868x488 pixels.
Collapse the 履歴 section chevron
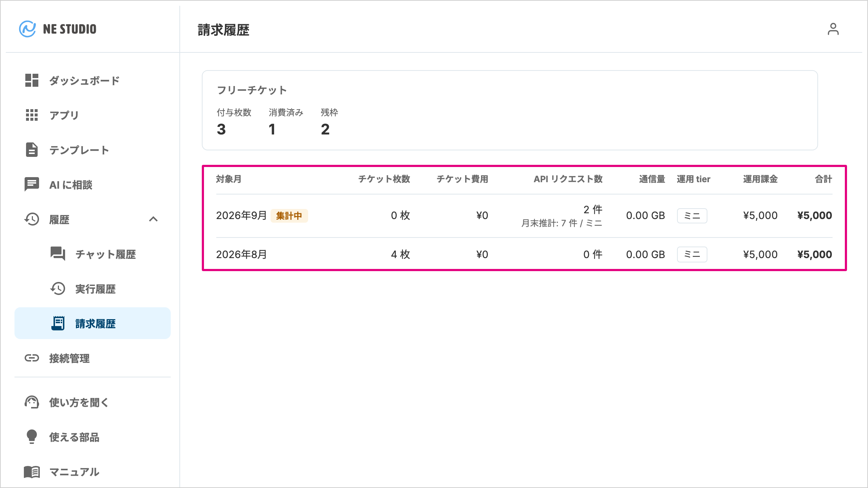tap(153, 219)
